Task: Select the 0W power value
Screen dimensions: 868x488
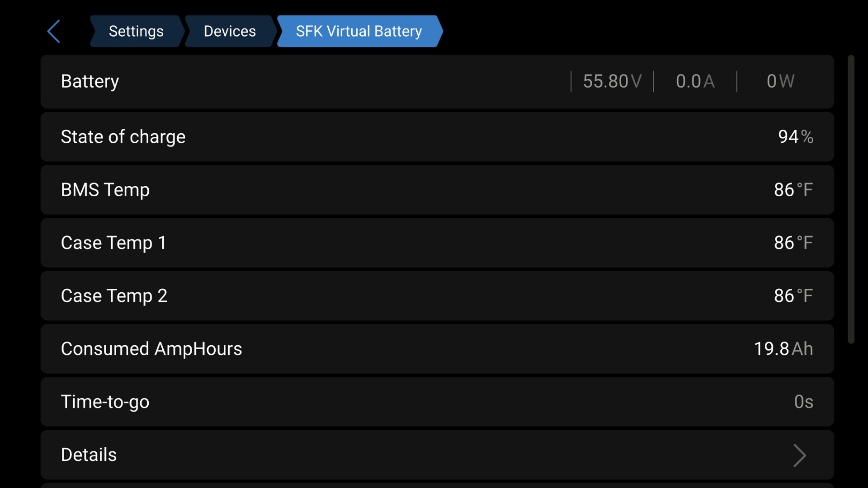Action: coord(780,81)
